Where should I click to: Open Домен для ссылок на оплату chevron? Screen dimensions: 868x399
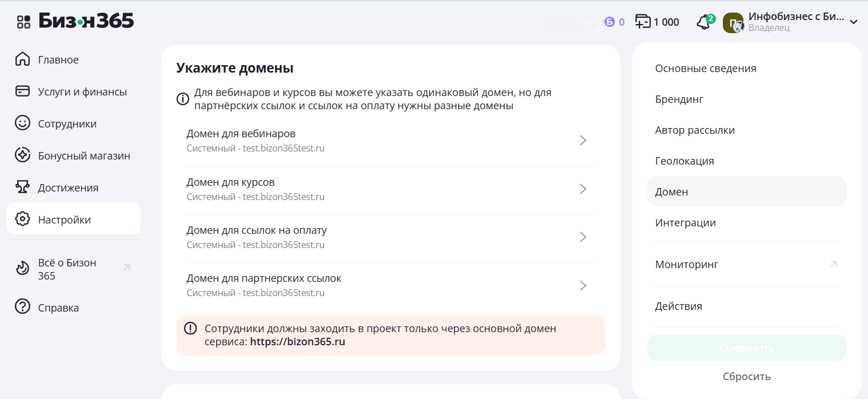click(583, 237)
